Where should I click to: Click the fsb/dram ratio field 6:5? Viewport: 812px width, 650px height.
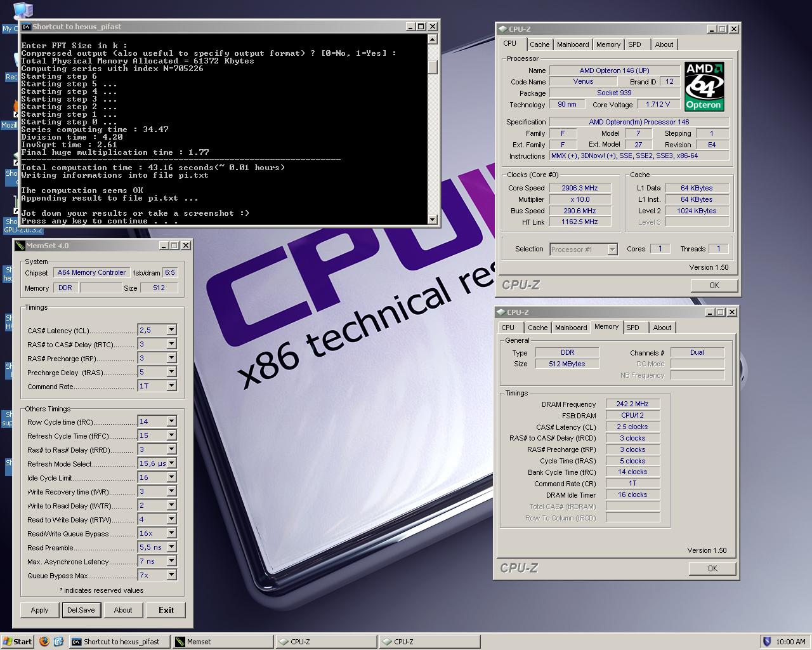pyautogui.click(x=170, y=272)
